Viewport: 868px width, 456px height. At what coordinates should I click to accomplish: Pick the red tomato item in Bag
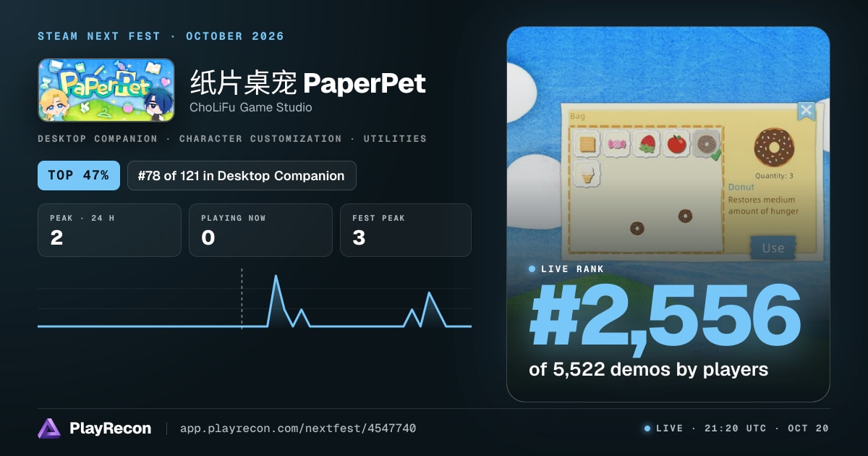coord(676,144)
